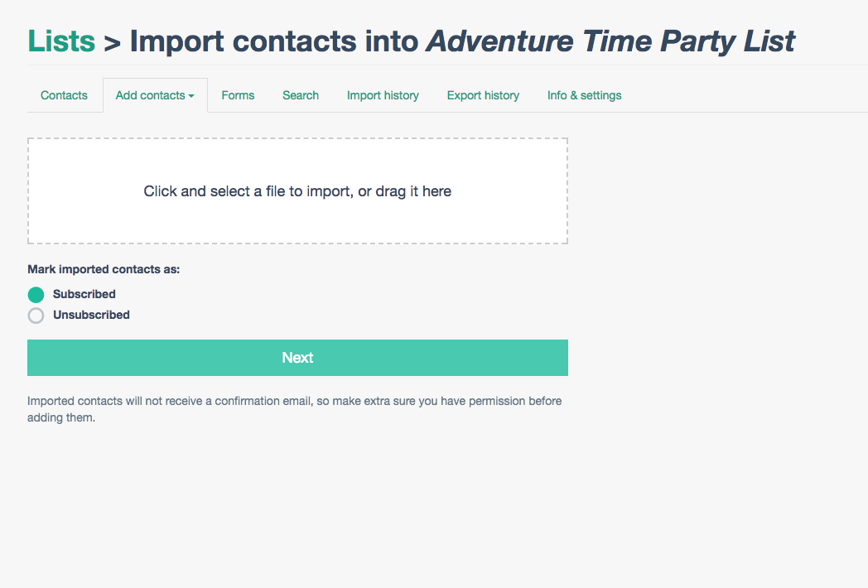868x588 pixels.
Task: Choose the Unsubscribed radio button
Action: coord(36,316)
